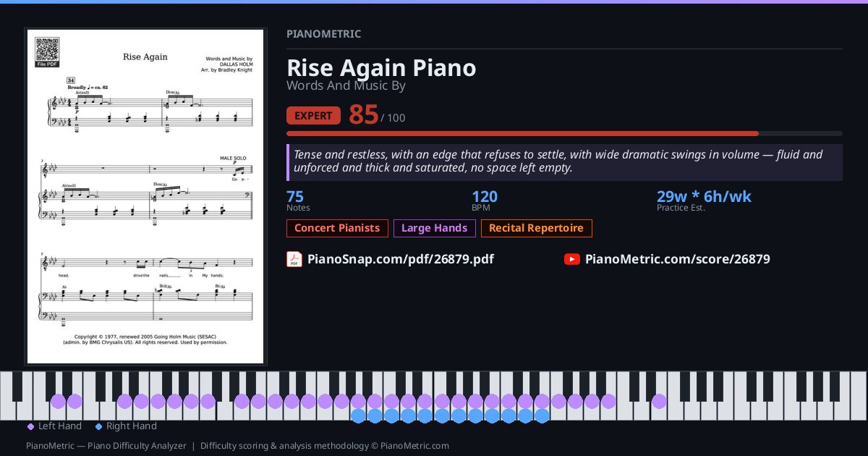
Task: Open the Rise Again sheet music thumbnail
Action: [x=145, y=196]
